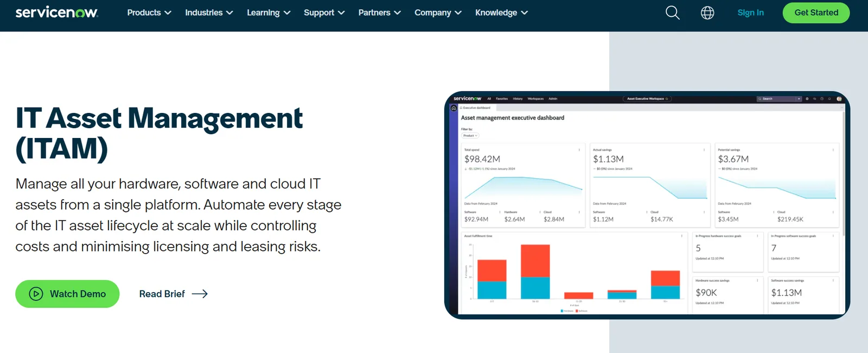Open the Learning navigation menu
The image size is (868, 353).
click(269, 12)
